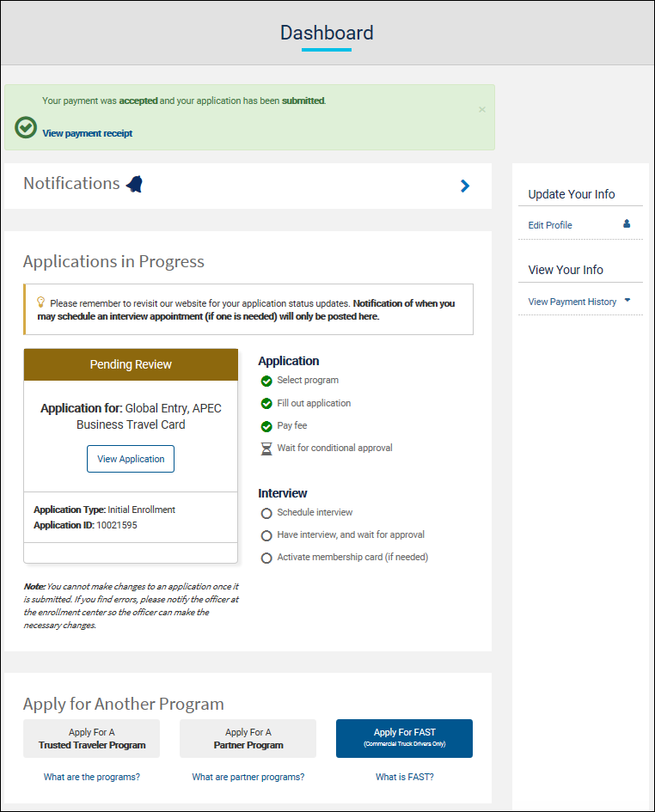This screenshot has height=812, width=655.
Task: Dismiss the payment accepted alert
Action: pyautogui.click(x=481, y=109)
